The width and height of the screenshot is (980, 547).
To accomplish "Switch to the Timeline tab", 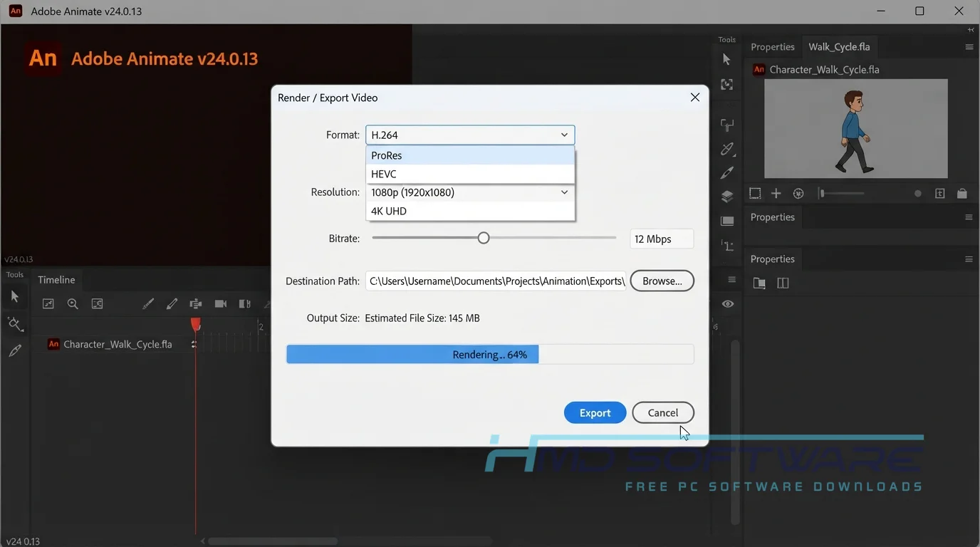I will pyautogui.click(x=56, y=280).
